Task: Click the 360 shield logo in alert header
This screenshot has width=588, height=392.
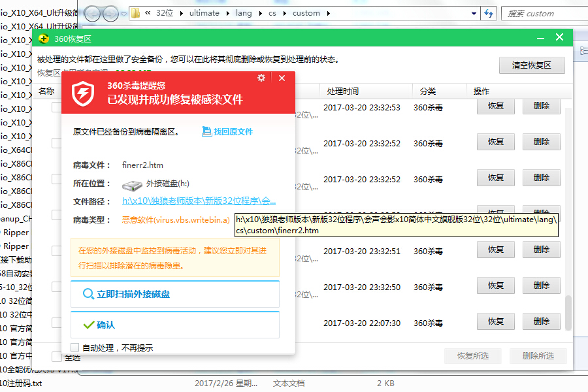Action: (x=83, y=94)
